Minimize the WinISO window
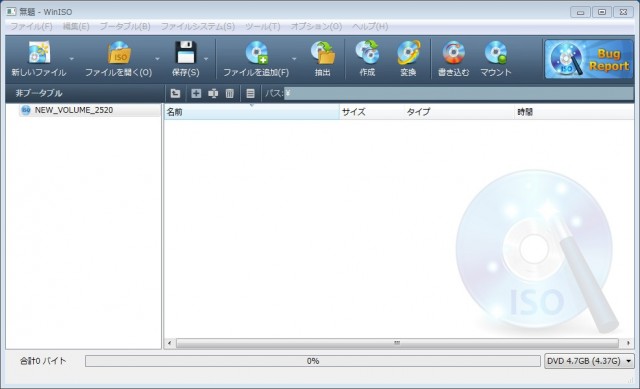640x389 pixels. tap(580, 12)
